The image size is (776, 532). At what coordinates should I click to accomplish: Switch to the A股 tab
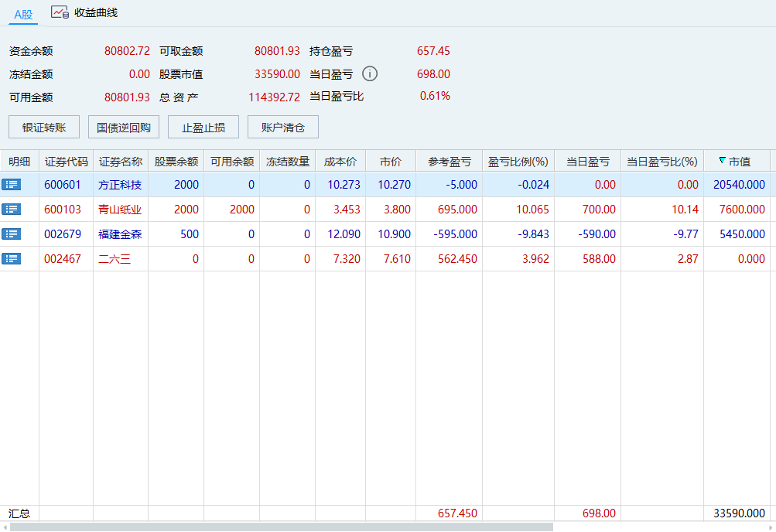[23, 15]
